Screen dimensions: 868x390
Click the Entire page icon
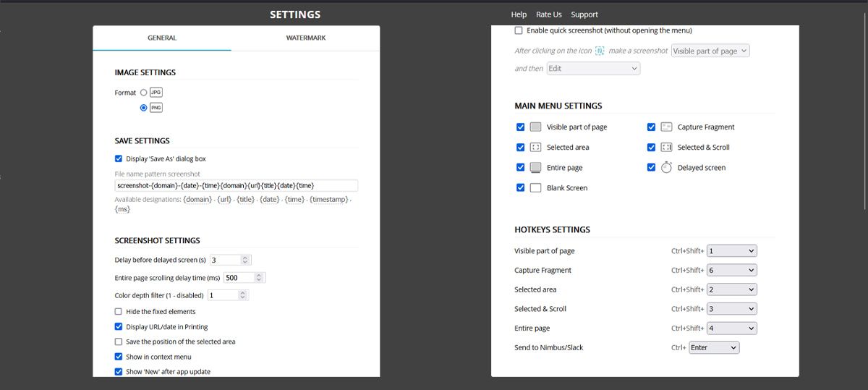point(535,167)
